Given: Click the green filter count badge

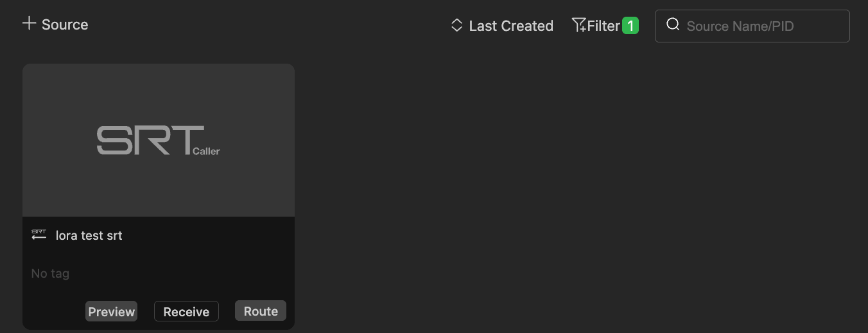Looking at the screenshot, I should (630, 26).
